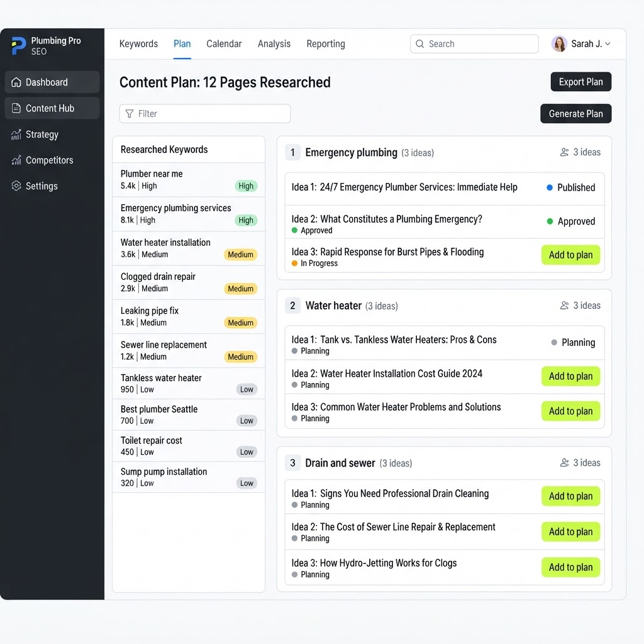Select Sewer line replacement keyword
644x644 pixels.
(189, 351)
